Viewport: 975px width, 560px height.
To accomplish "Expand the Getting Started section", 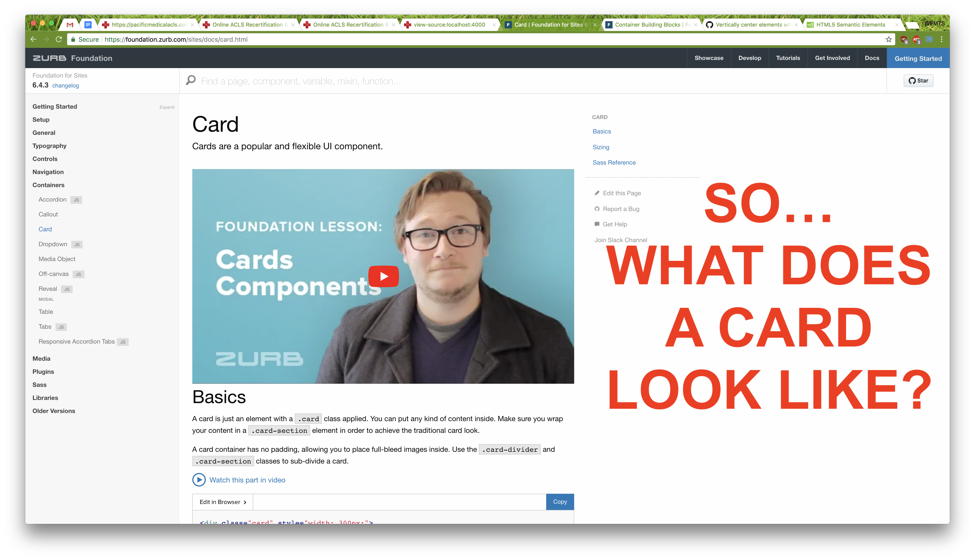I will click(x=167, y=107).
